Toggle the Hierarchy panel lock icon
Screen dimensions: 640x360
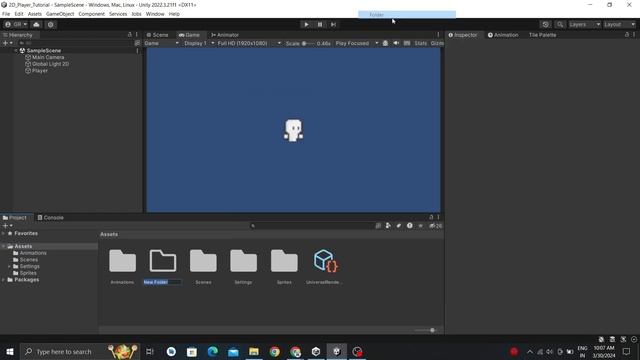click(x=130, y=35)
